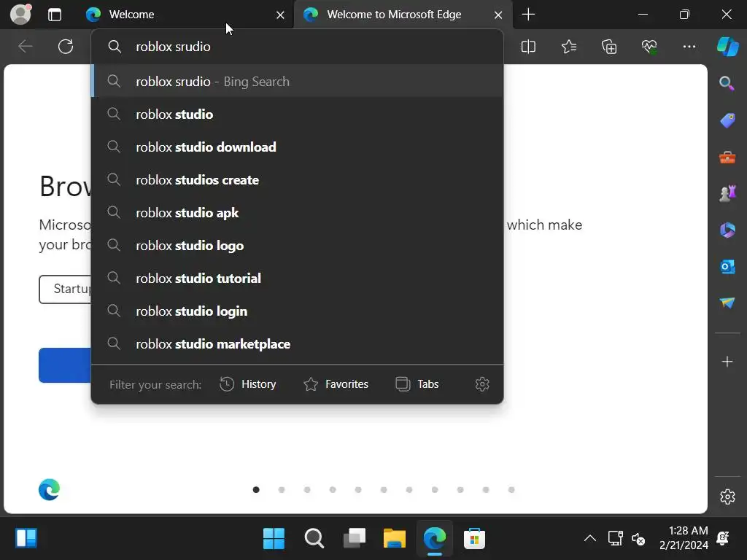Image resolution: width=747 pixels, height=560 pixels.
Task: Select 'roblox studio login' suggestion
Action: coord(298,311)
